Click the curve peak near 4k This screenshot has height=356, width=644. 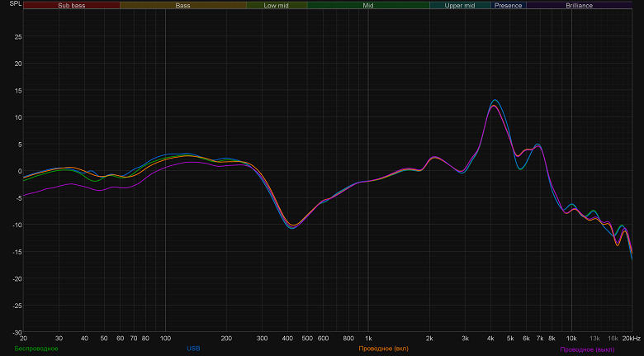[495, 100]
